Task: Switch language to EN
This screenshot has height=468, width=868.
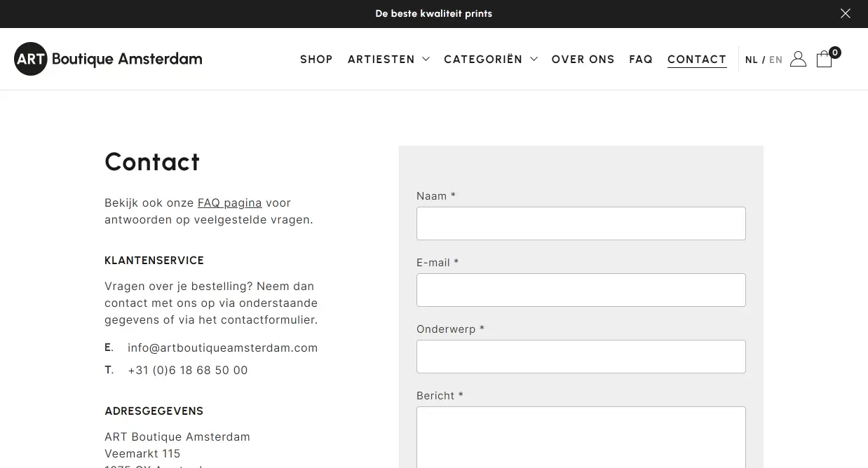Action: pyautogui.click(x=775, y=60)
